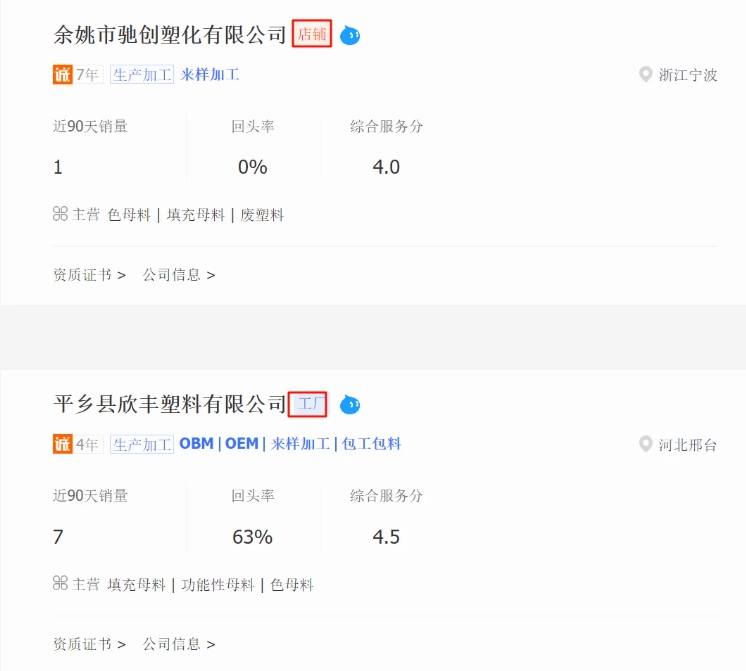The width and height of the screenshot is (746, 671).
Task: Click the 包工包料 link
Action: click(371, 444)
